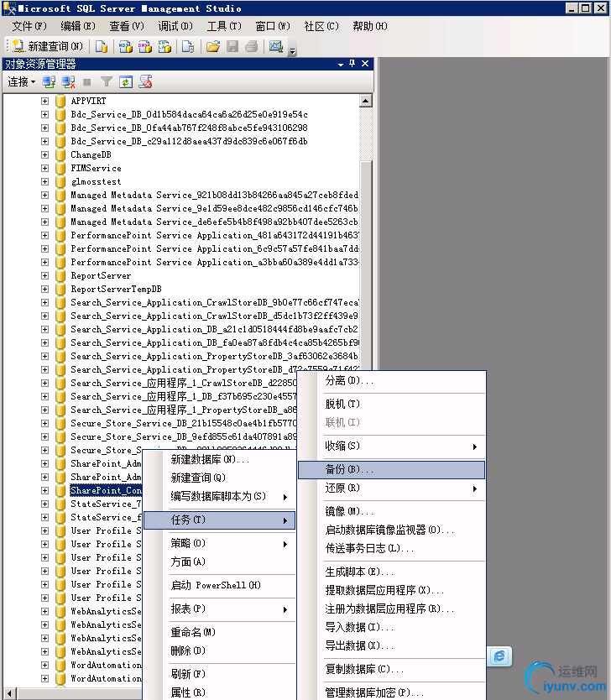Viewport: 611px width, 700px height.
Task: Expand the ChangeDB database node
Action: [x=44, y=155]
